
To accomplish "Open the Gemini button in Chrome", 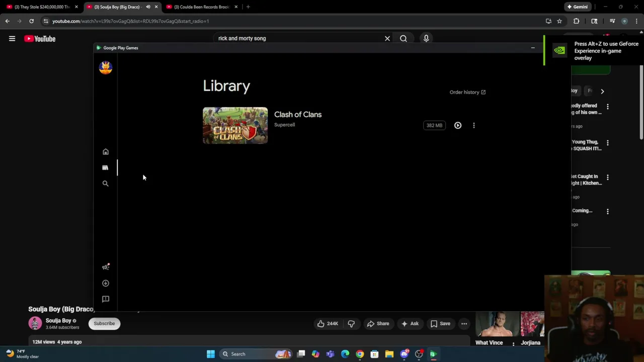I will click(577, 7).
